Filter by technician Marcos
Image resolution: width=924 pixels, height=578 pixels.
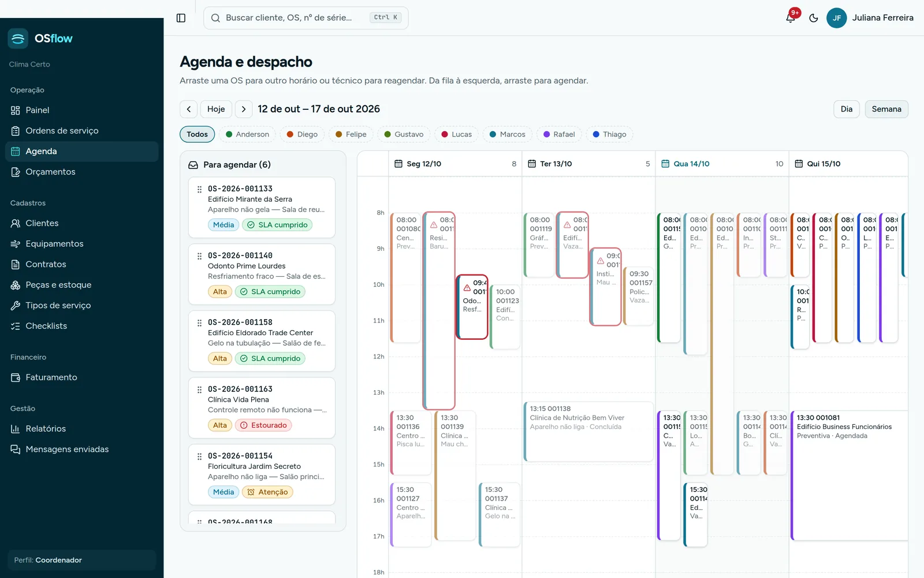tap(508, 134)
